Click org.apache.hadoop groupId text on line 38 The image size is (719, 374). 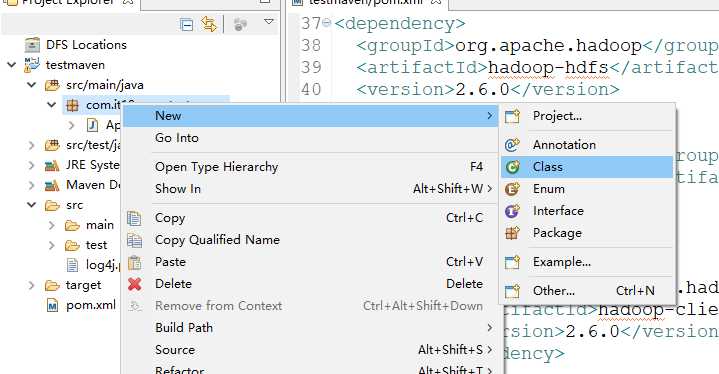click(x=548, y=46)
